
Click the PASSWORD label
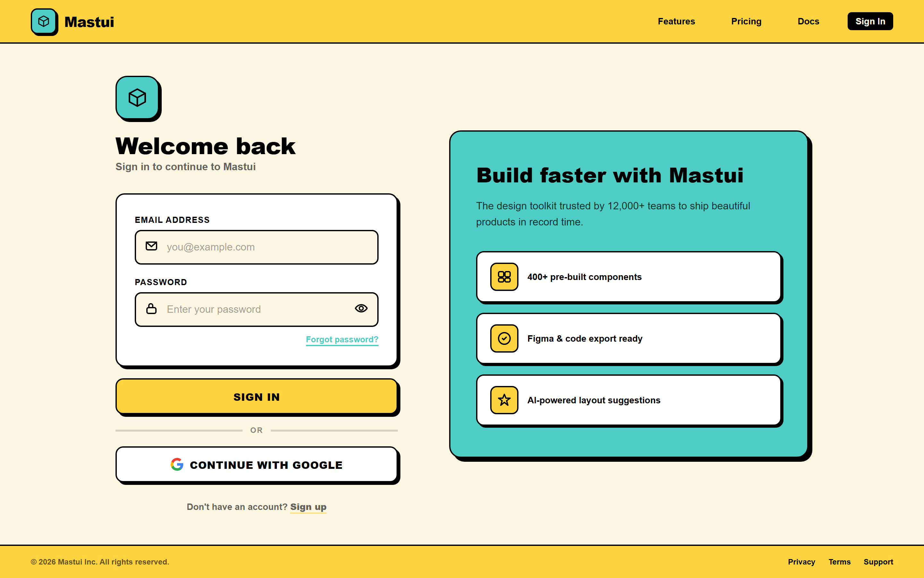pos(161,282)
